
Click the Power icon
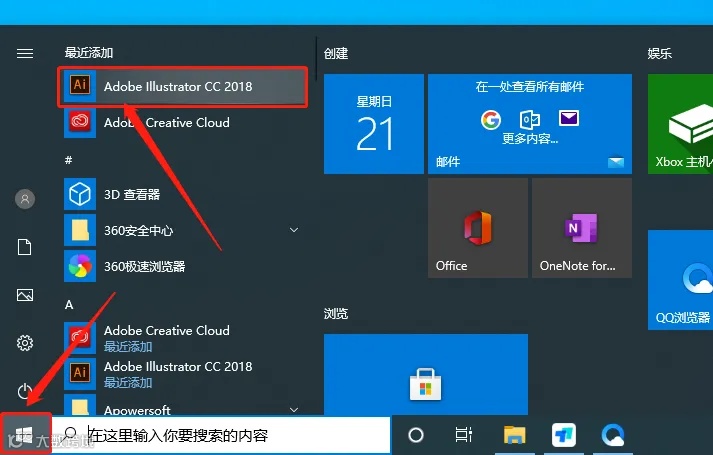tap(25, 391)
